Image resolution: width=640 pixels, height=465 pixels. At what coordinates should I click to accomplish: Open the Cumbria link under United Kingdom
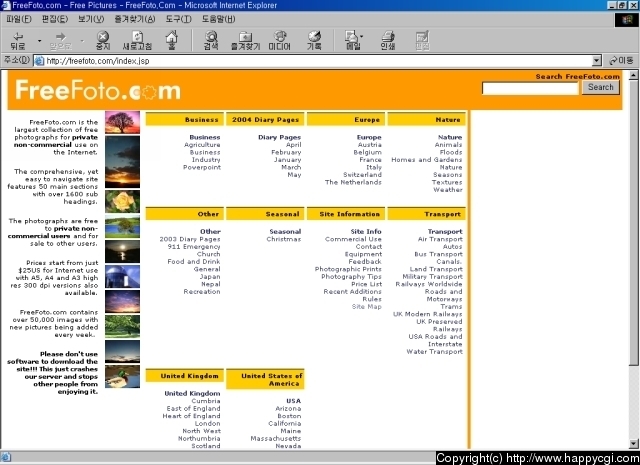(206, 401)
